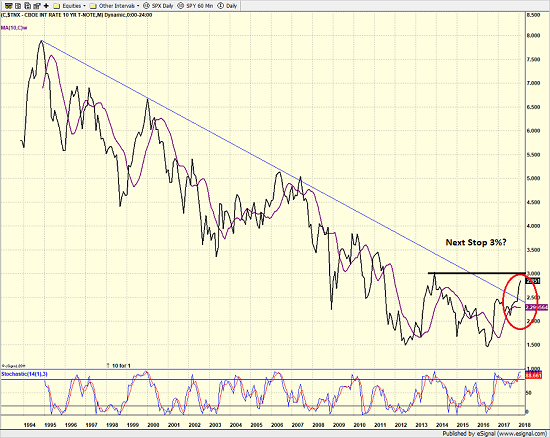
Task: Click the 2008 year label on time axis
Action: (318, 425)
